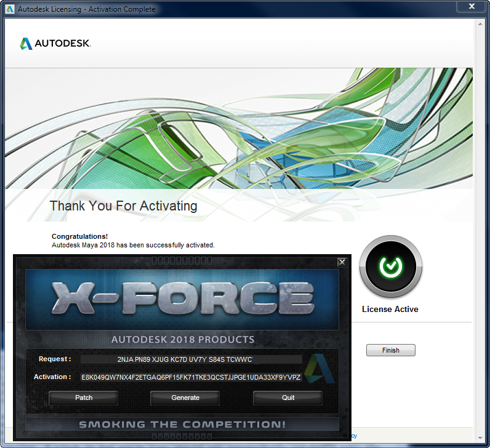Click the Request code input field

[191, 359]
